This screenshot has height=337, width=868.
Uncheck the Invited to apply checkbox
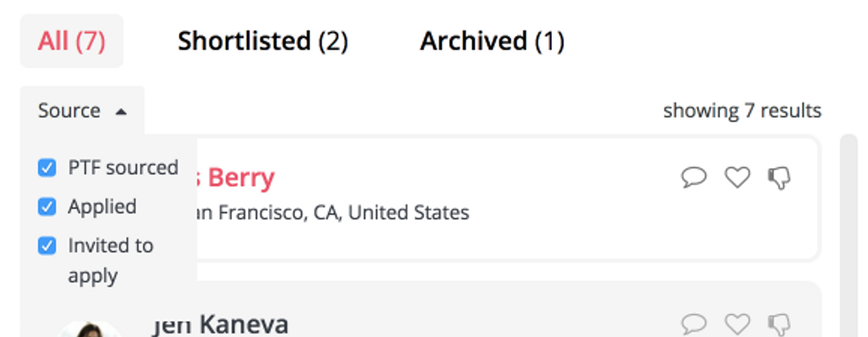click(x=47, y=245)
